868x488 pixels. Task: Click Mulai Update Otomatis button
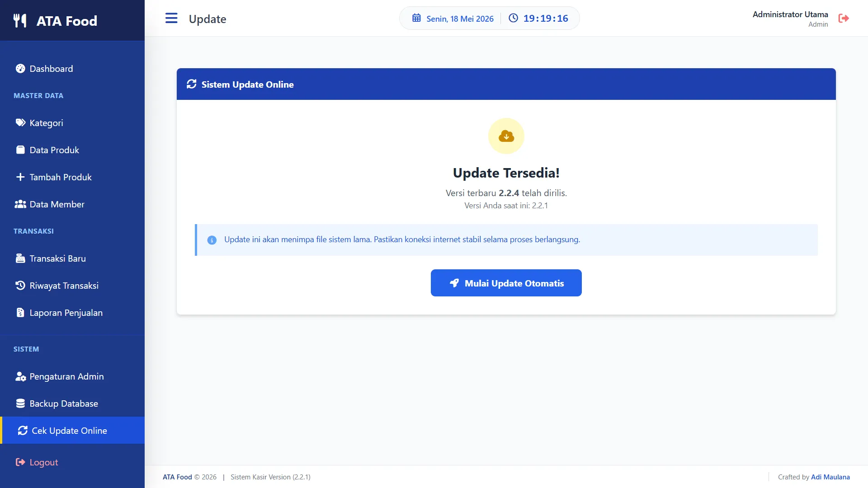click(x=506, y=283)
